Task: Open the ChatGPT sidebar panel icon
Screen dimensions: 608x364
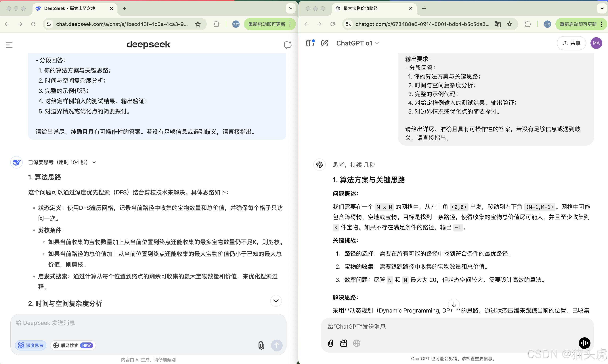Action: [310, 43]
